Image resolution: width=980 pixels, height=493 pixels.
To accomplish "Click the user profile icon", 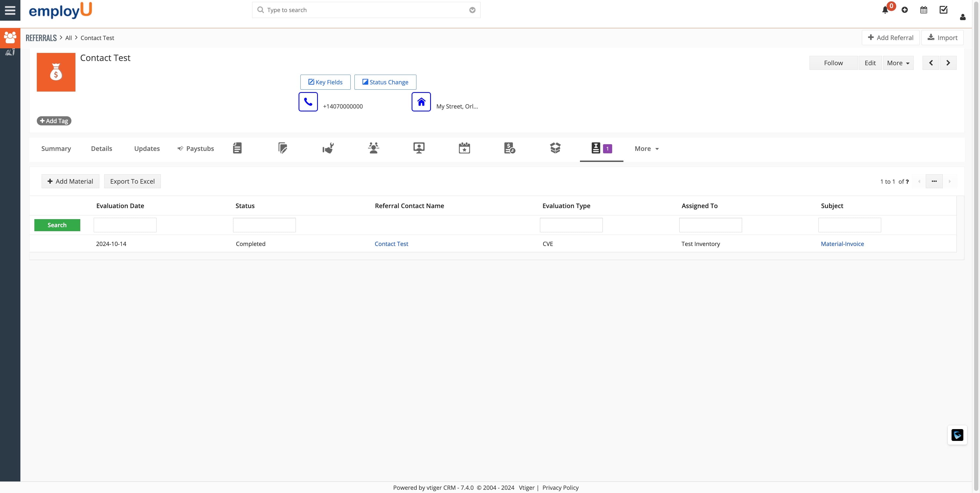I will coord(963,17).
